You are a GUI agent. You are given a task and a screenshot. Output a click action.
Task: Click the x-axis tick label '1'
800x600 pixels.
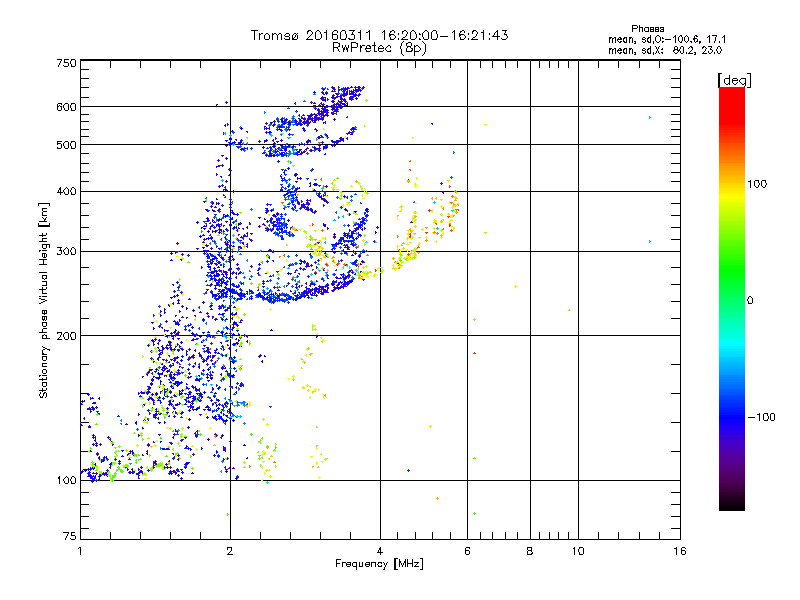click(80, 551)
